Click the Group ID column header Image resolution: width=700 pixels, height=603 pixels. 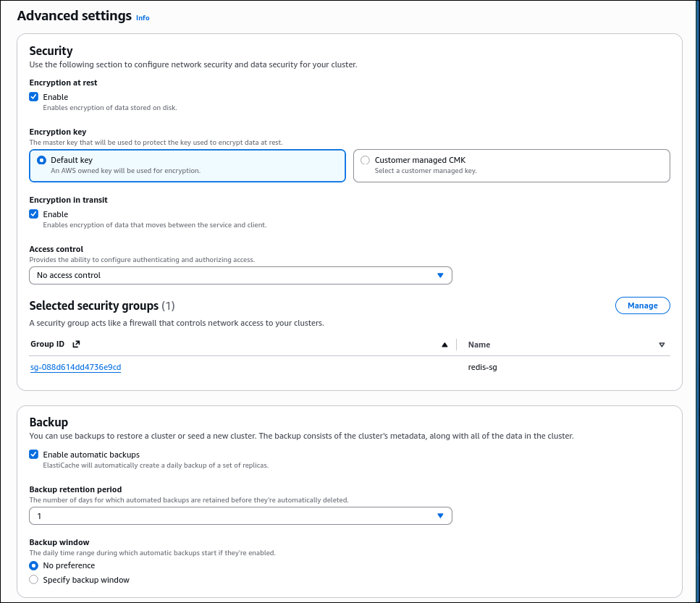tap(47, 344)
